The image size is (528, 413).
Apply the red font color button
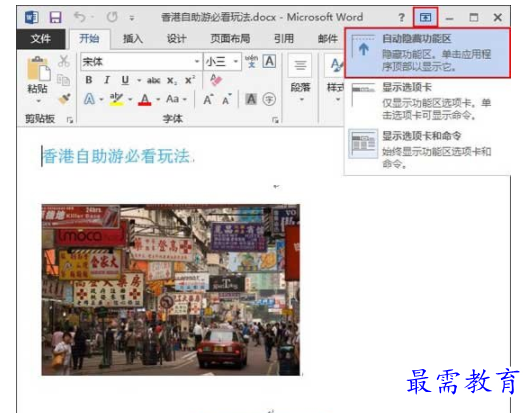[x=145, y=99]
